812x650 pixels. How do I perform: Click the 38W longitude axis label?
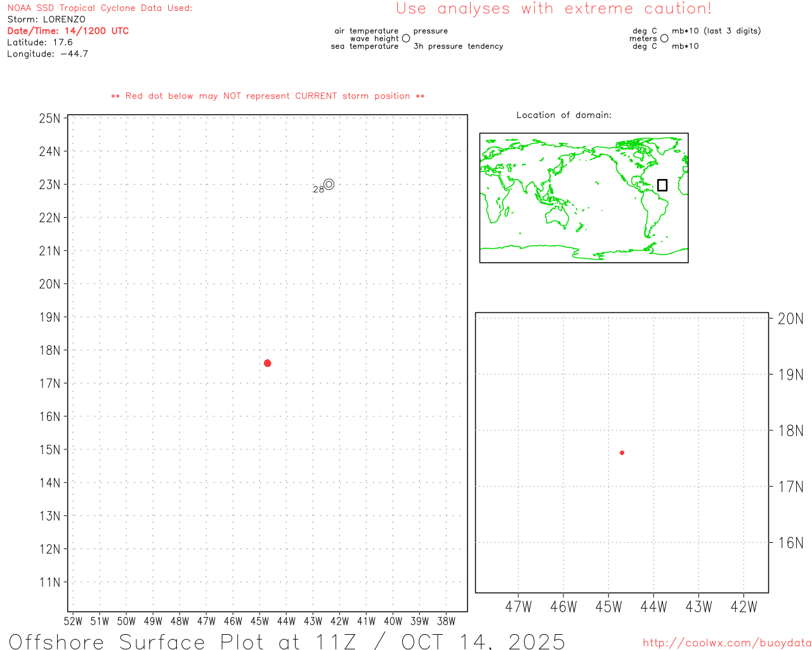point(446,621)
